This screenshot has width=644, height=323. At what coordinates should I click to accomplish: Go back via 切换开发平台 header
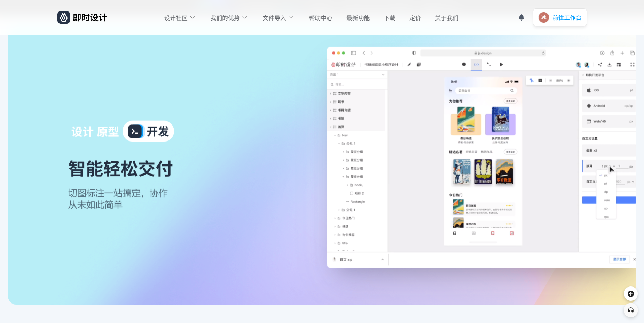[594, 75]
